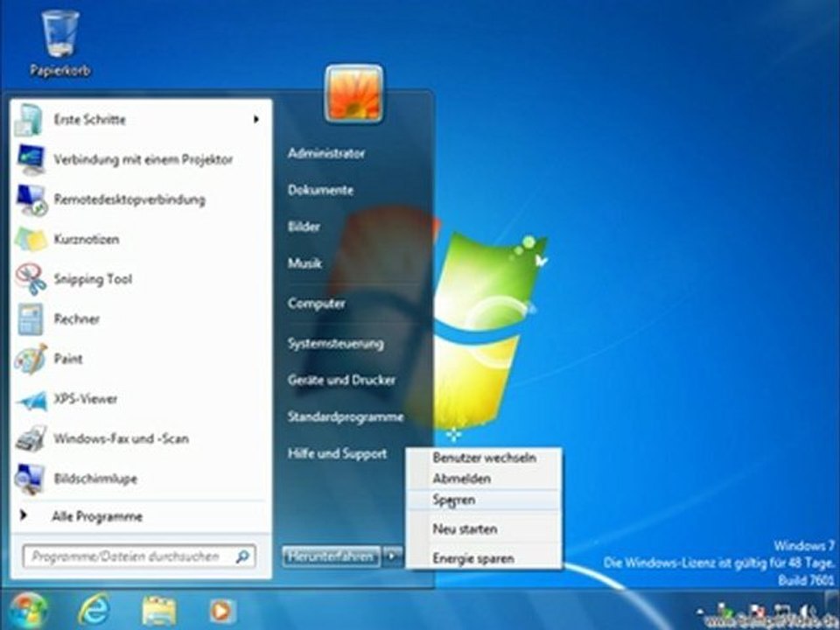The height and width of the screenshot is (630, 840).
Task: Select Sperren to lock the computer
Action: pyautogui.click(x=484, y=500)
